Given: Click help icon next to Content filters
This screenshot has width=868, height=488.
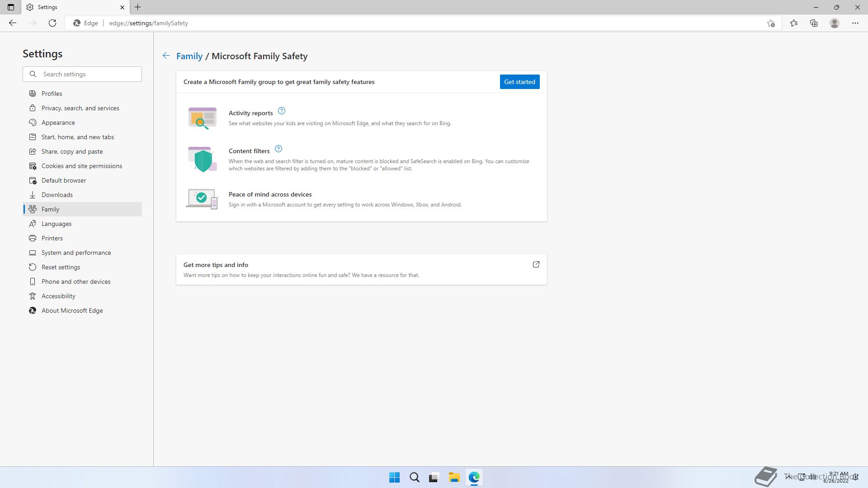Looking at the screenshot, I should (x=278, y=149).
